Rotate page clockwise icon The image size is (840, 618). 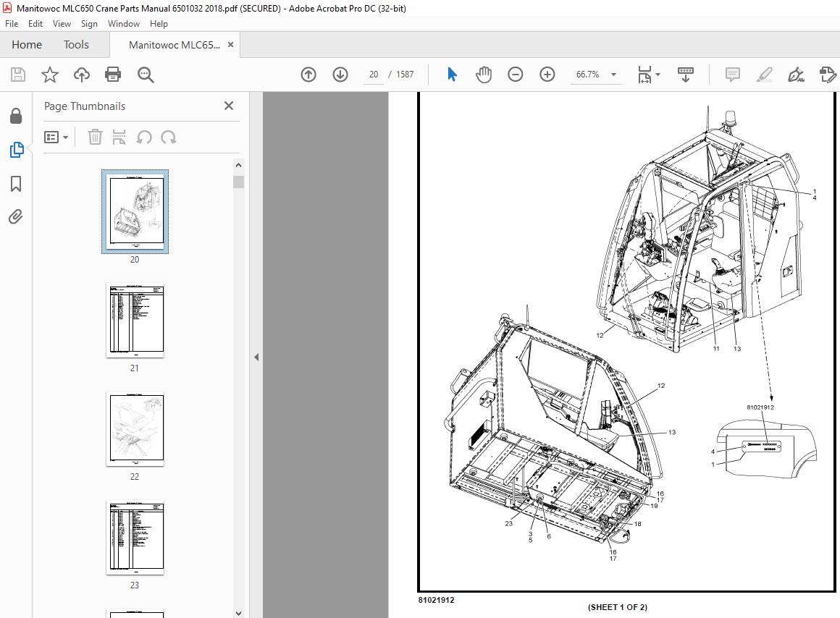tap(168, 137)
